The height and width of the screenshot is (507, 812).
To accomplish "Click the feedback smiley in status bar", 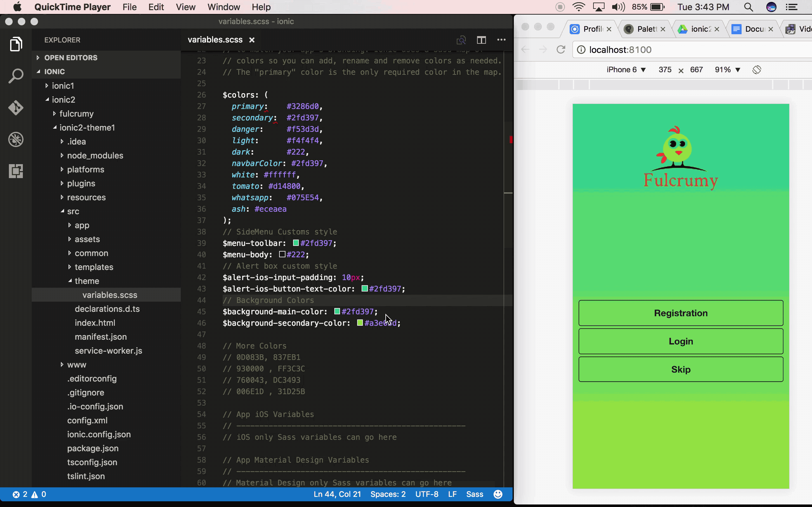I will point(498,494).
